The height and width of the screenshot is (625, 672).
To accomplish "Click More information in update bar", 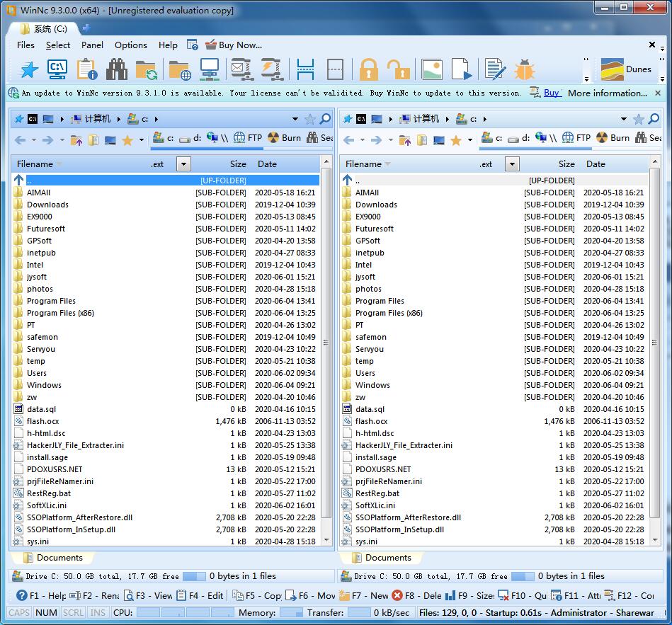I will coord(608,93).
